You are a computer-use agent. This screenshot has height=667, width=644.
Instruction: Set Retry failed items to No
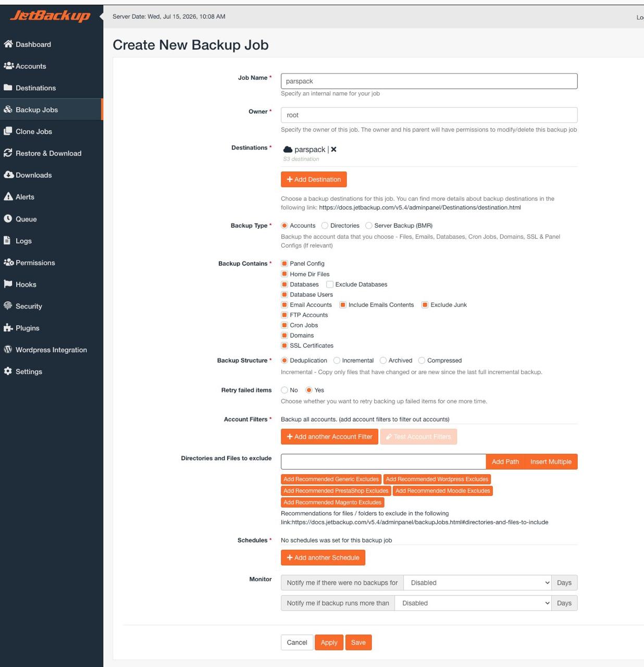click(284, 390)
